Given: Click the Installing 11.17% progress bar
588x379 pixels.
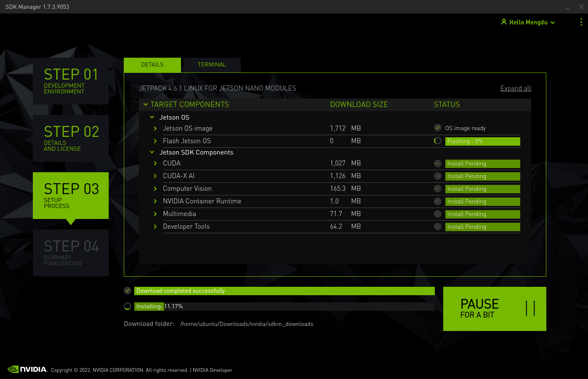Looking at the screenshot, I should pos(284,306).
